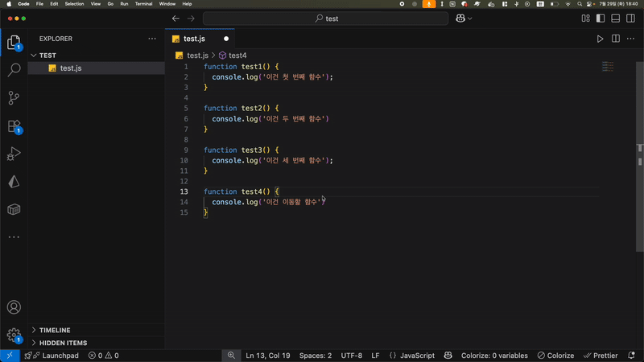
Task: Toggle the secondary sidebar visibility
Action: tap(631, 19)
